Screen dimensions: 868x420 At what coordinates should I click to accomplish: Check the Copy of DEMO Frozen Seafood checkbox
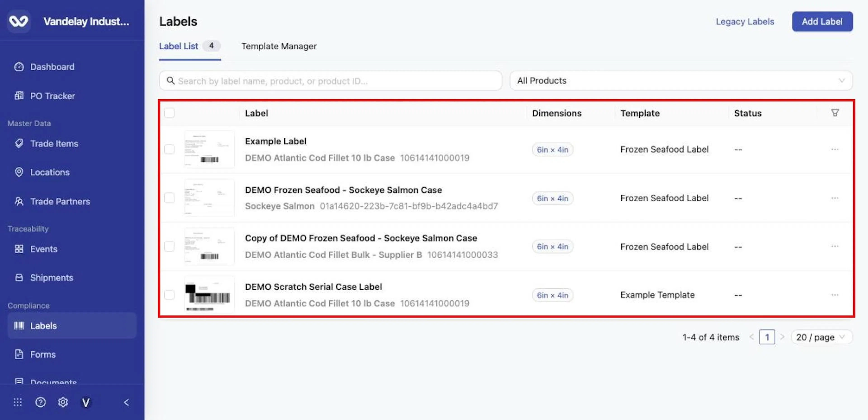(169, 246)
